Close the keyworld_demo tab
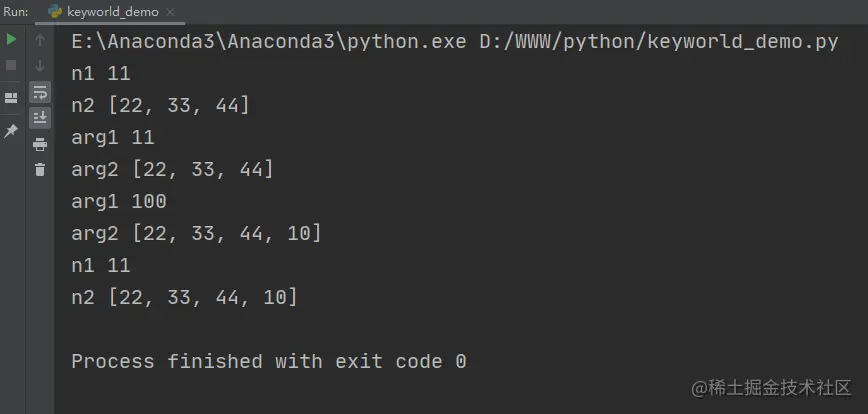The width and height of the screenshot is (868, 414). click(170, 12)
